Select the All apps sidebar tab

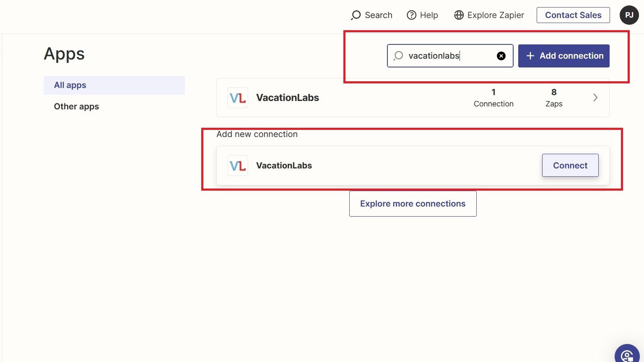[x=114, y=85]
